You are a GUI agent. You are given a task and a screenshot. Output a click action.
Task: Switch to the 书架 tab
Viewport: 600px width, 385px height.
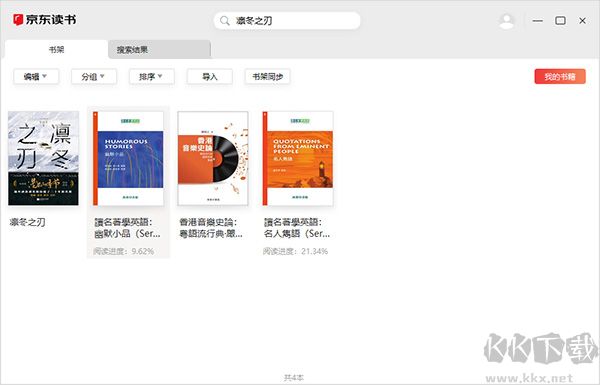click(56, 49)
